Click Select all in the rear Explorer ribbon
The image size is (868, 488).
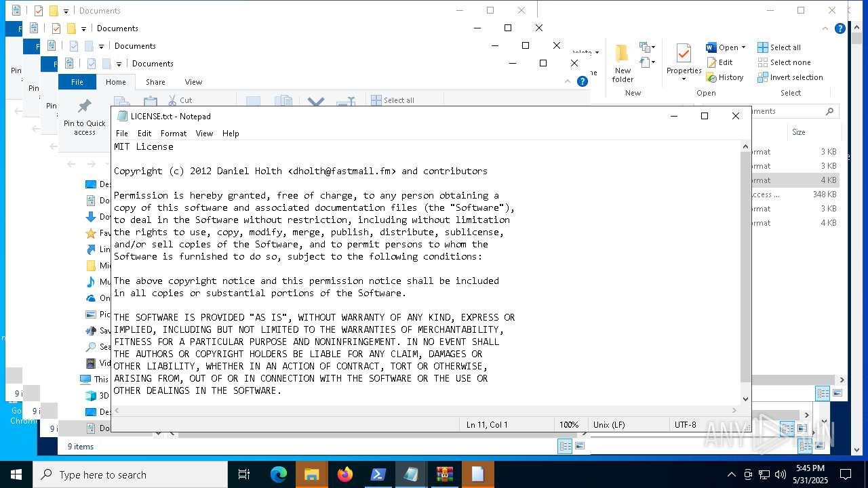pos(779,47)
